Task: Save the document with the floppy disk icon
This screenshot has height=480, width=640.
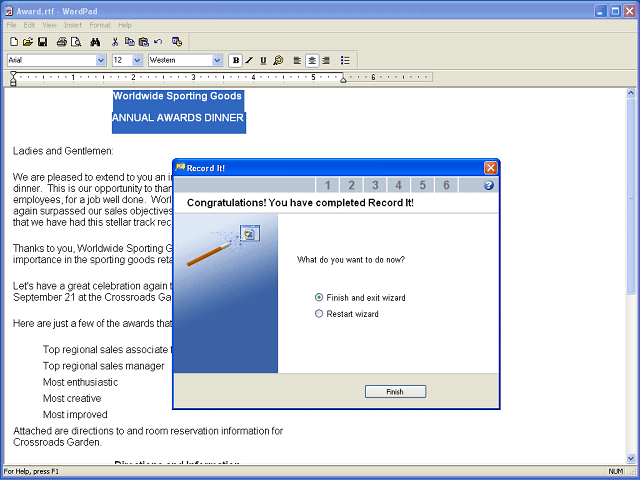Action: tap(42, 42)
